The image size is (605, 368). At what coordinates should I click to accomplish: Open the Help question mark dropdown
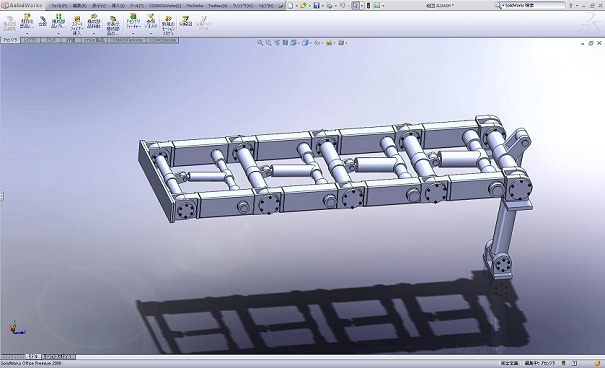point(570,5)
